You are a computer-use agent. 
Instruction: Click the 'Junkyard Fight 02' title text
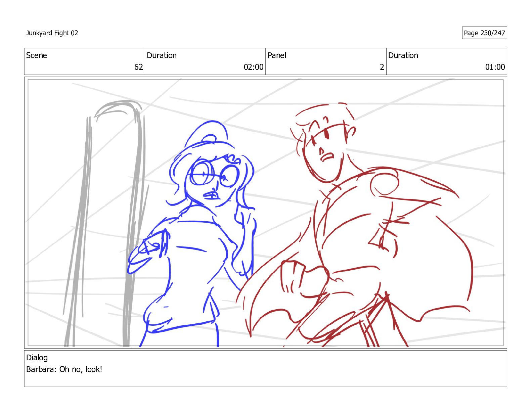(x=52, y=33)
